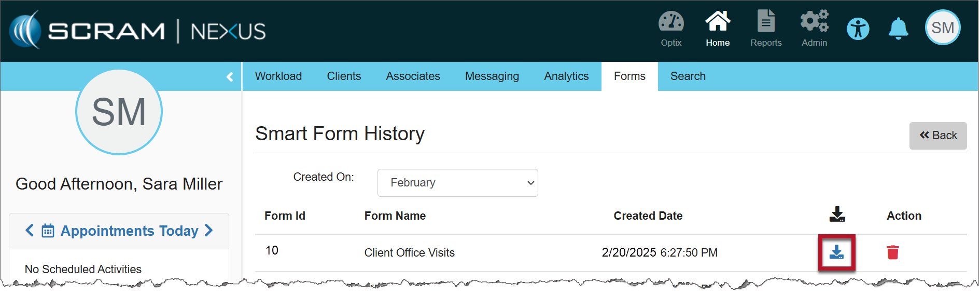Download the Client Office Visits form
Image resolution: width=980 pixels, height=295 pixels.
[836, 253]
